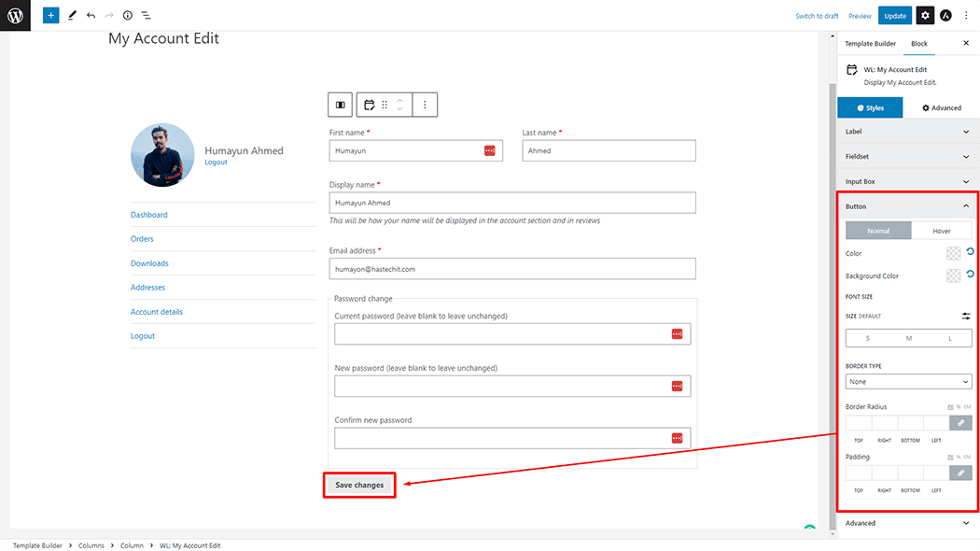Click the Update button

point(894,16)
